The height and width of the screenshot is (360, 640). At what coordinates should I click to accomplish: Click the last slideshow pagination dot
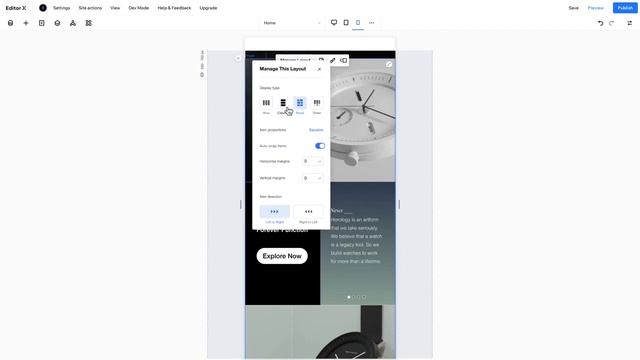click(364, 297)
